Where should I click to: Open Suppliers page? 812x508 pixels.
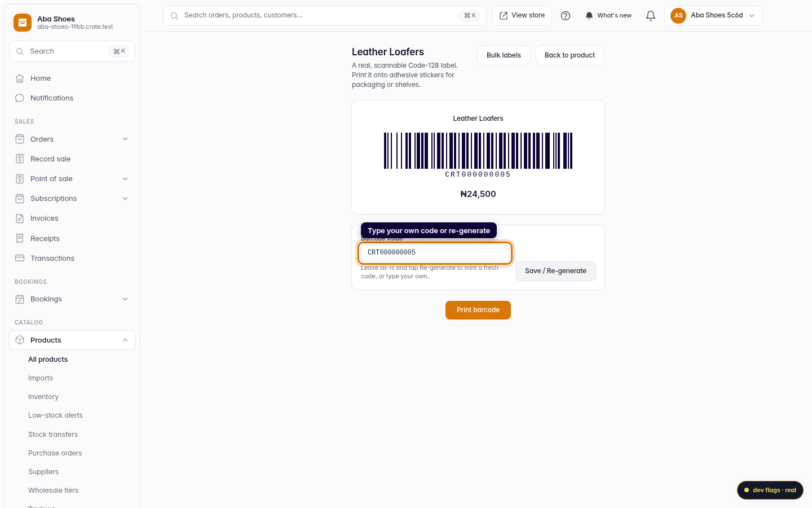(x=43, y=472)
